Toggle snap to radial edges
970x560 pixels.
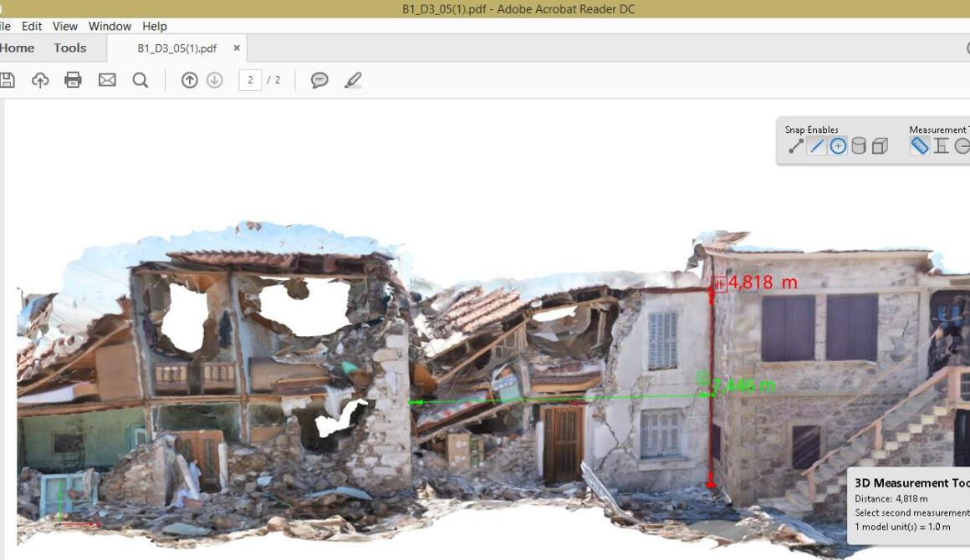tap(838, 146)
